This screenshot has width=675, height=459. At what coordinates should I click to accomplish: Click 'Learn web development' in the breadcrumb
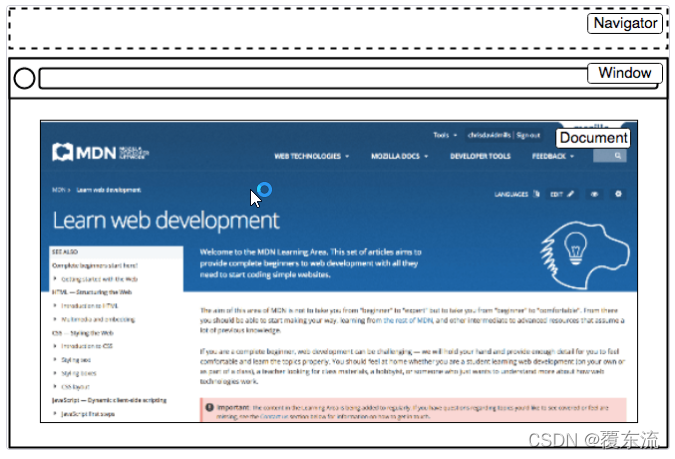click(108, 190)
